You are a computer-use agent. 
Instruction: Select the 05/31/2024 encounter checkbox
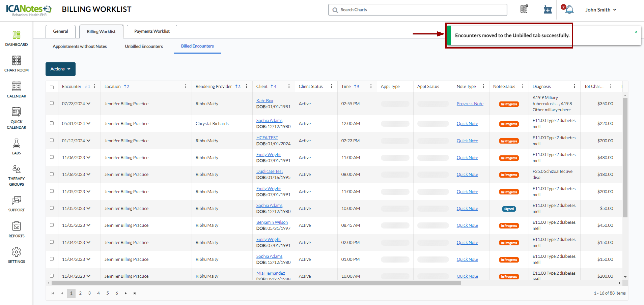tap(52, 123)
